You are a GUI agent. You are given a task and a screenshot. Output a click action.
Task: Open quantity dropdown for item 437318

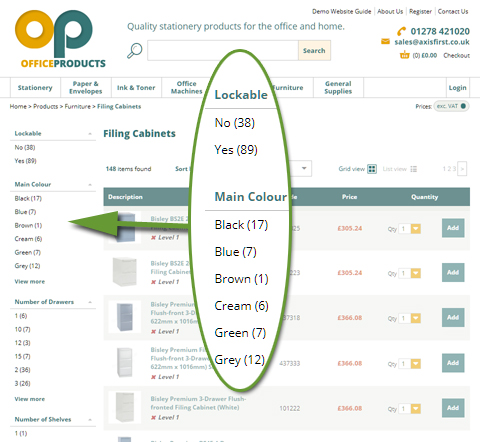(416, 318)
